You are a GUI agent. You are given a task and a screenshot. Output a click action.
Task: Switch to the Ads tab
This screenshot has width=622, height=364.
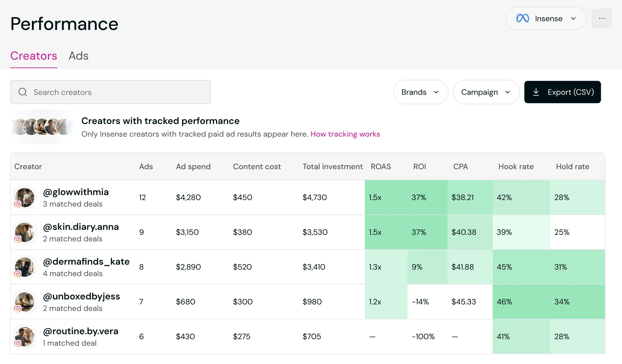pos(79,56)
